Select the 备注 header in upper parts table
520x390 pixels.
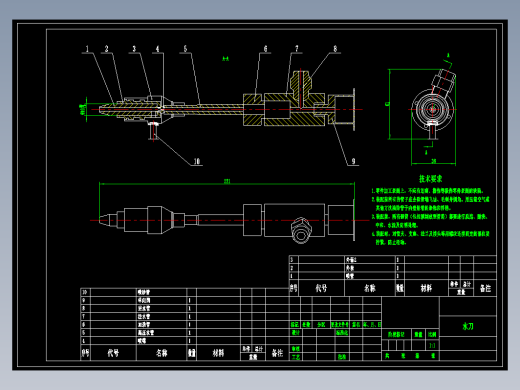(485, 288)
